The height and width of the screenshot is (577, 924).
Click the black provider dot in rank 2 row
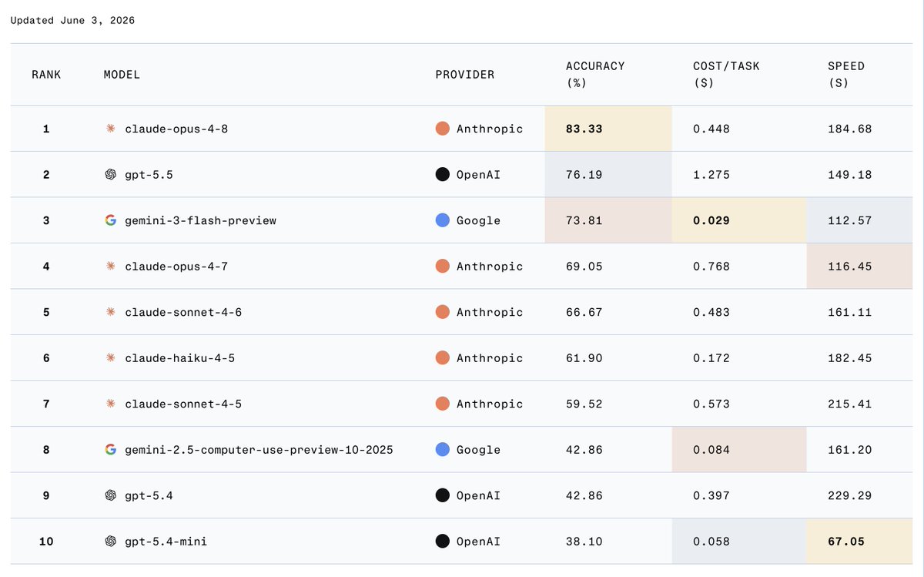(x=443, y=175)
